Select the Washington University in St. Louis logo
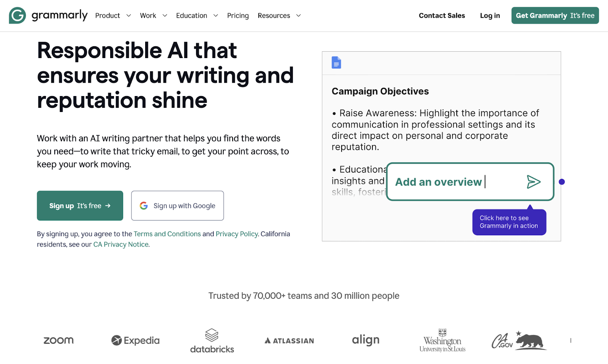The image size is (608, 364). click(x=442, y=340)
